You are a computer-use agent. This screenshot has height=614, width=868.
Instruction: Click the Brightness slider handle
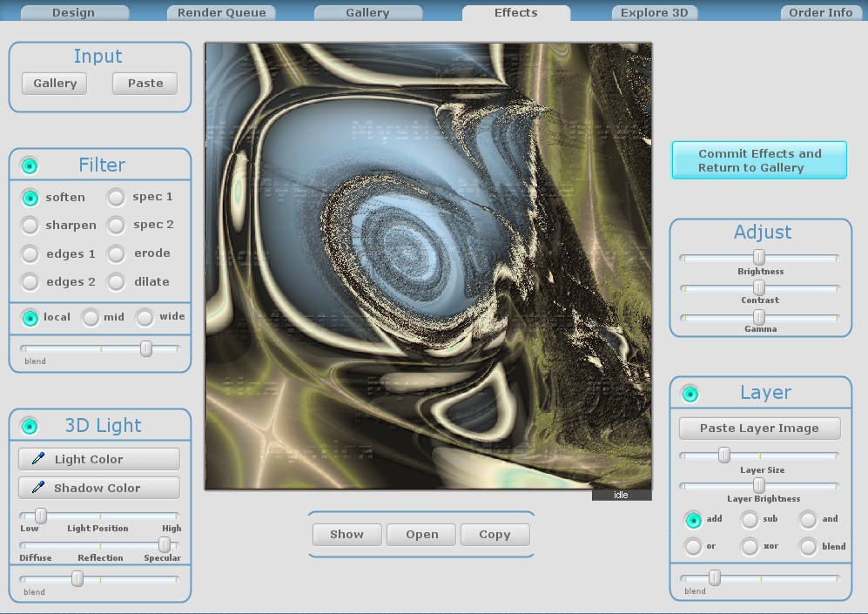click(x=759, y=257)
